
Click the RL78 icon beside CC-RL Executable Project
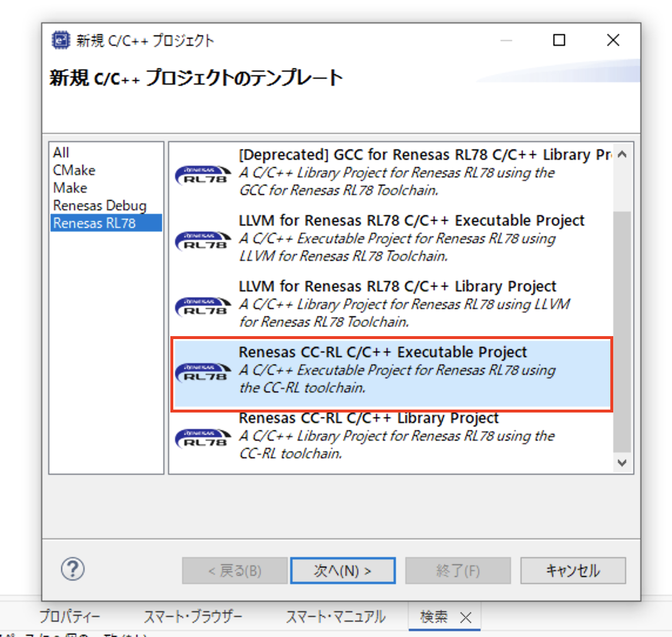coord(202,372)
